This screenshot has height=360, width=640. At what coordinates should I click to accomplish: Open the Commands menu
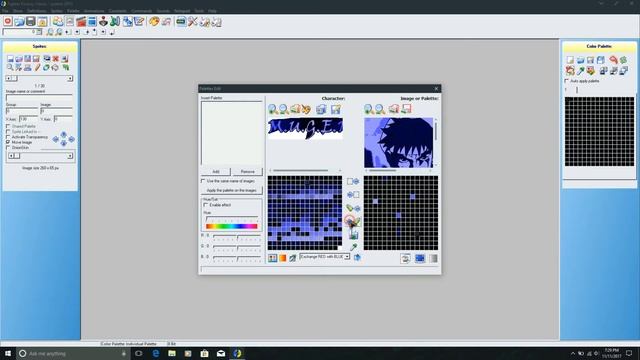pos(142,11)
